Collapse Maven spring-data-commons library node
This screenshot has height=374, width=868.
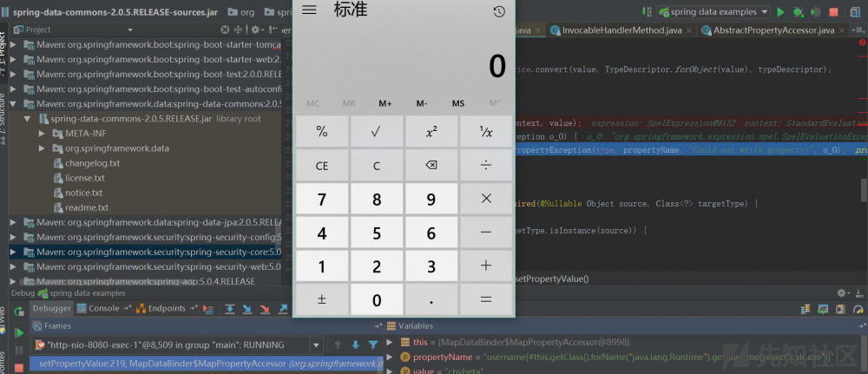tap(15, 104)
